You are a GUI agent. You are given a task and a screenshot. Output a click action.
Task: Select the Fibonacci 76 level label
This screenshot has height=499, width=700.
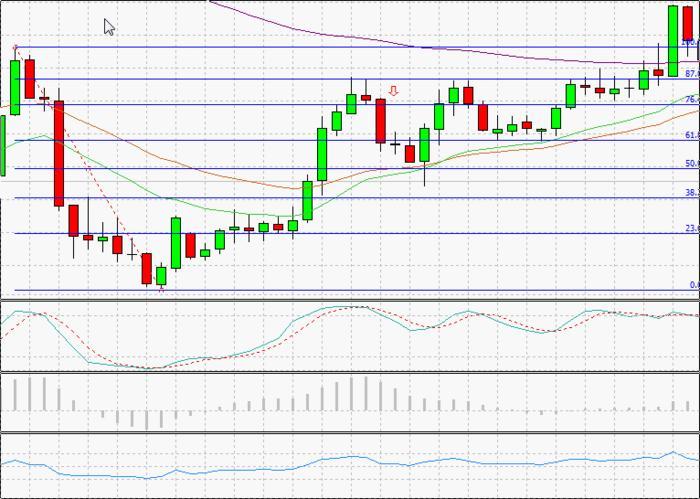[x=692, y=99]
